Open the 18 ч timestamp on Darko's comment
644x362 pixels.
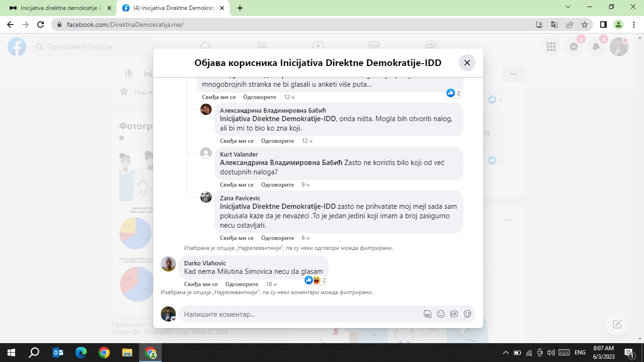coord(271,284)
